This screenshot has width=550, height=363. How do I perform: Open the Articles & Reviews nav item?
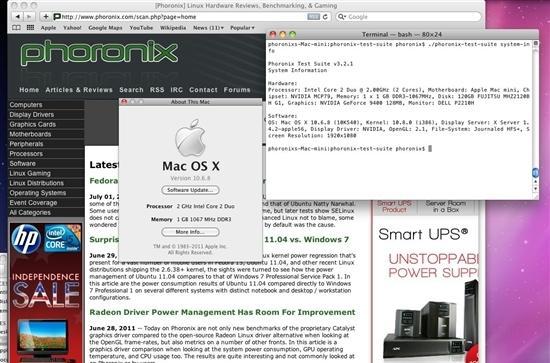point(79,90)
